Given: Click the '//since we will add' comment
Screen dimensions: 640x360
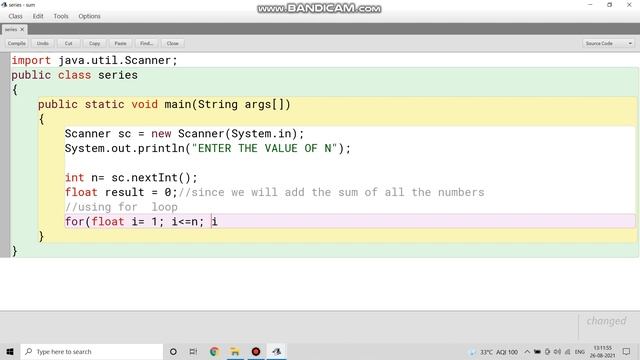Looking at the screenshot, I should [331, 192].
